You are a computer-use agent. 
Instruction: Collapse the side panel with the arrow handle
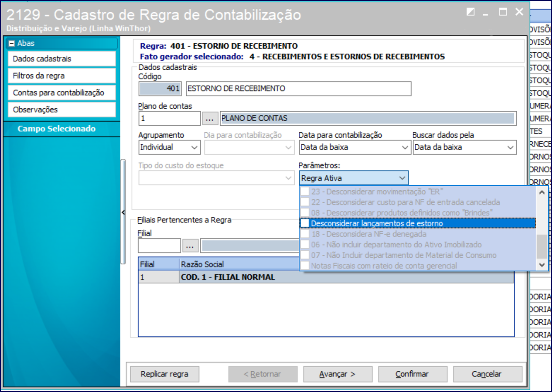123,212
